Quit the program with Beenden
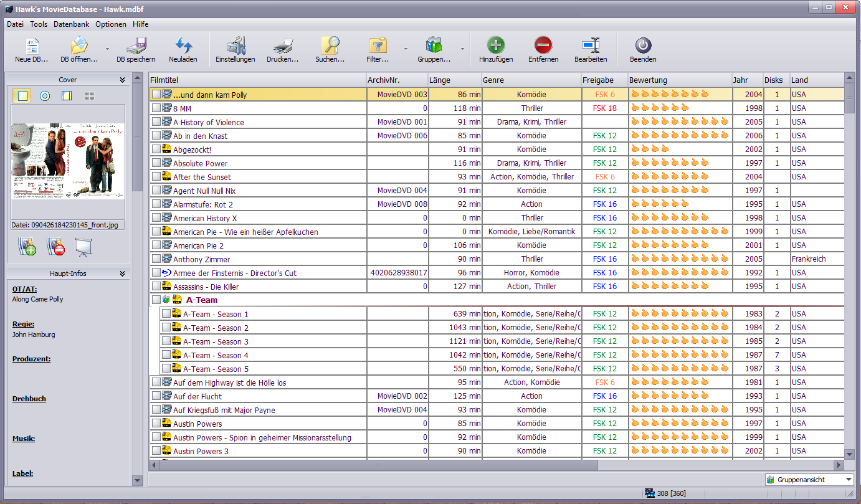Screen dimensions: 861x504 pyautogui.click(x=643, y=50)
